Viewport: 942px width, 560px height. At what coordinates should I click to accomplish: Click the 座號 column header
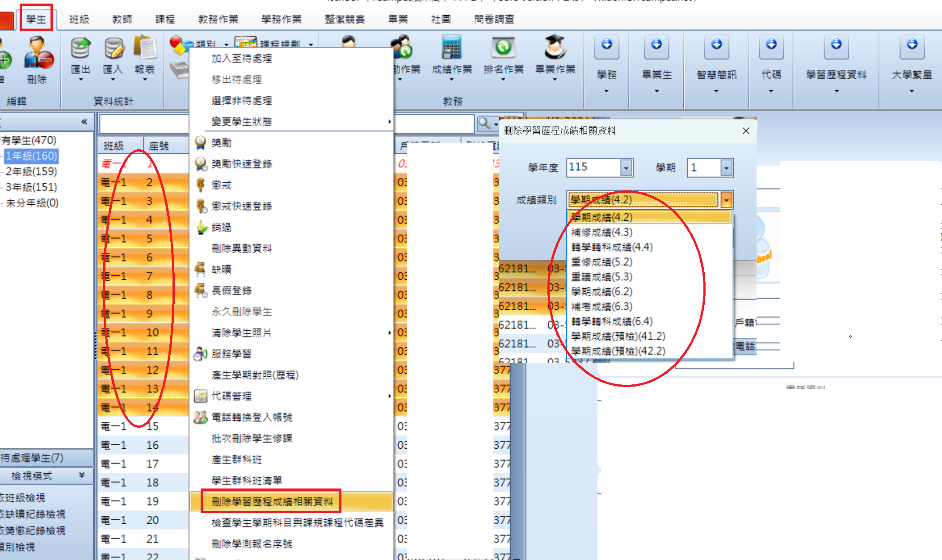tap(166, 146)
